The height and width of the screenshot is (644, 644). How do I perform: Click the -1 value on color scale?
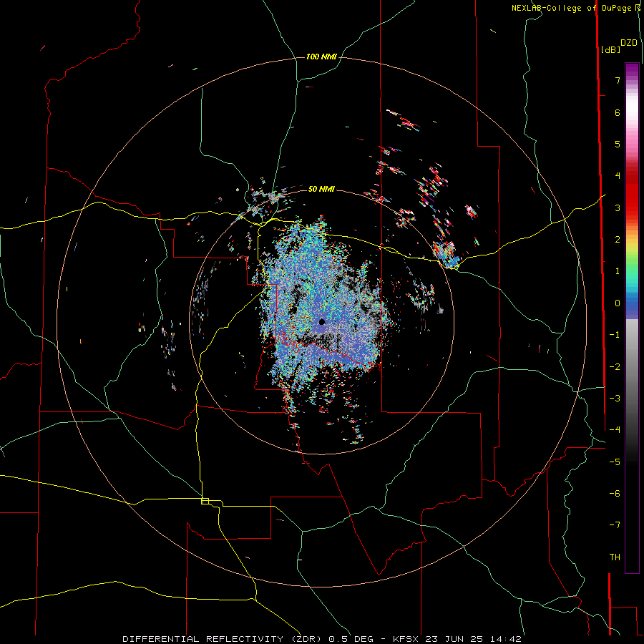(x=615, y=335)
